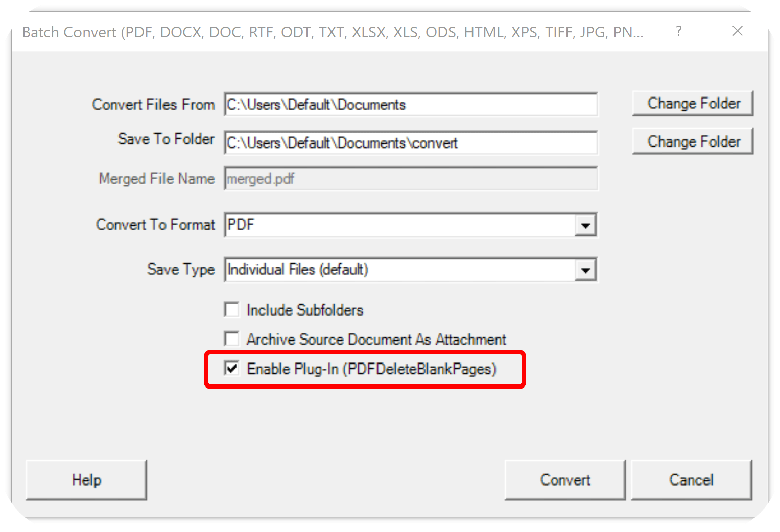Click the highlighted Enable Plug-In label
Image resolution: width=780 pixels, height=532 pixels.
[371, 369]
